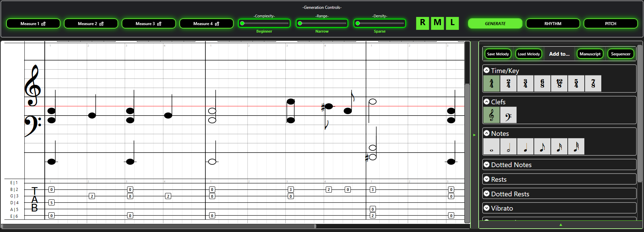Click the tab fret "2" on the low E string
644x232 pixels.
373,216
